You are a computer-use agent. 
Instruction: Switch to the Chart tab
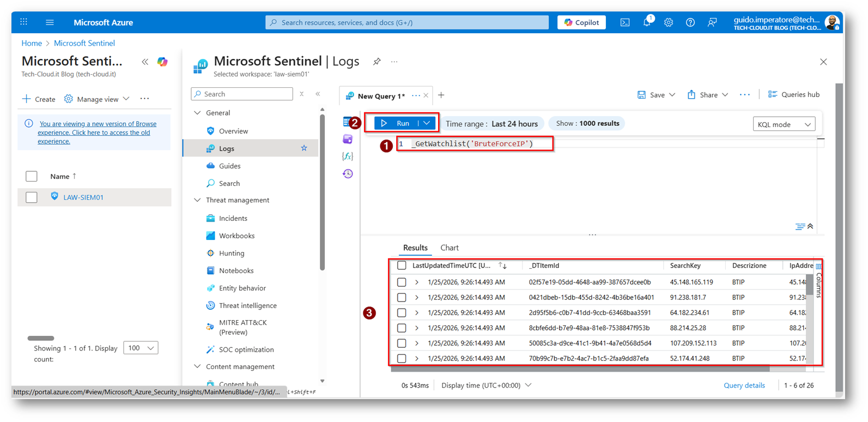pos(449,248)
